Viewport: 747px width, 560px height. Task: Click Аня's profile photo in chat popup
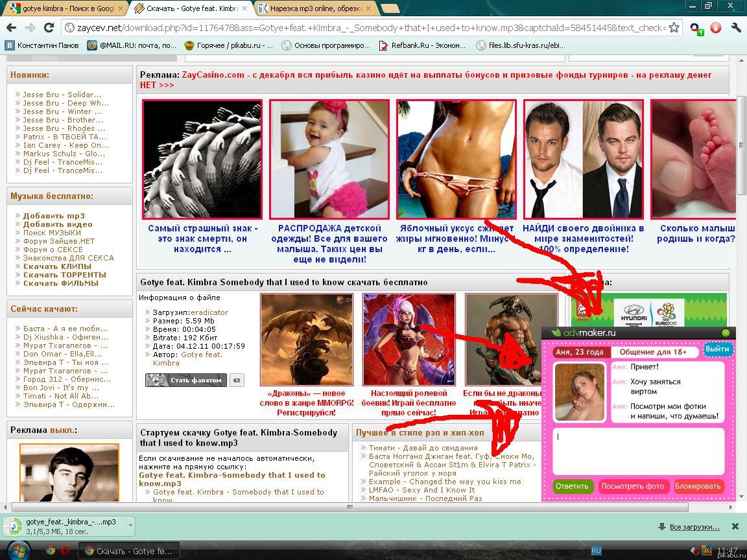pos(580,392)
